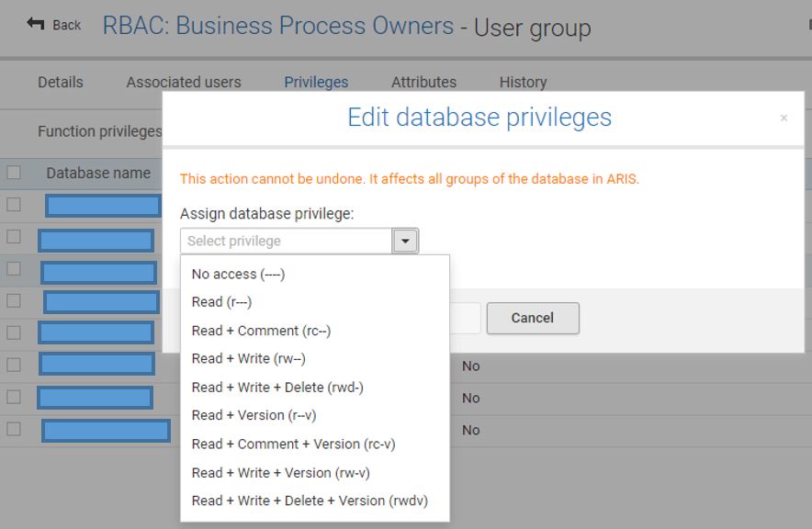Choose Read + Write + Delete + Version (rwdv)

pos(310,501)
